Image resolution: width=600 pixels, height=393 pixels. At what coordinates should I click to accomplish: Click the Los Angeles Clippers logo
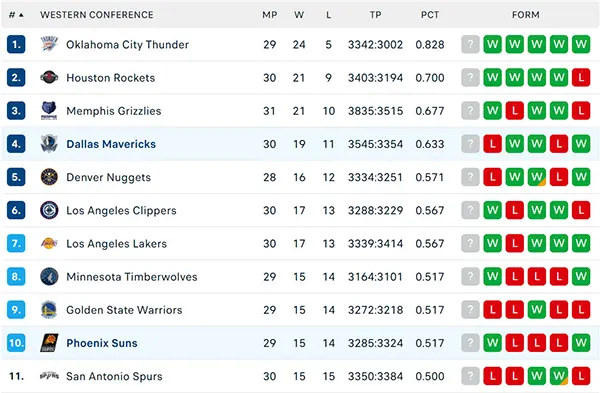tap(49, 210)
